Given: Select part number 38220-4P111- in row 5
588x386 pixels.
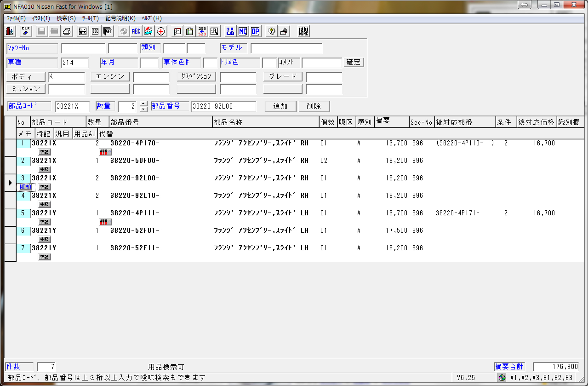Looking at the screenshot, I should (135, 213).
